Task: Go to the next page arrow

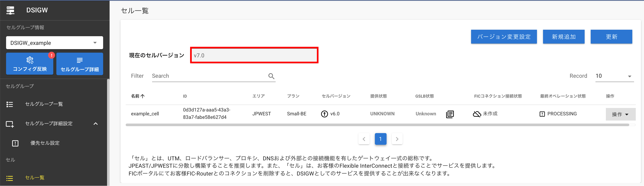Action: point(397,139)
